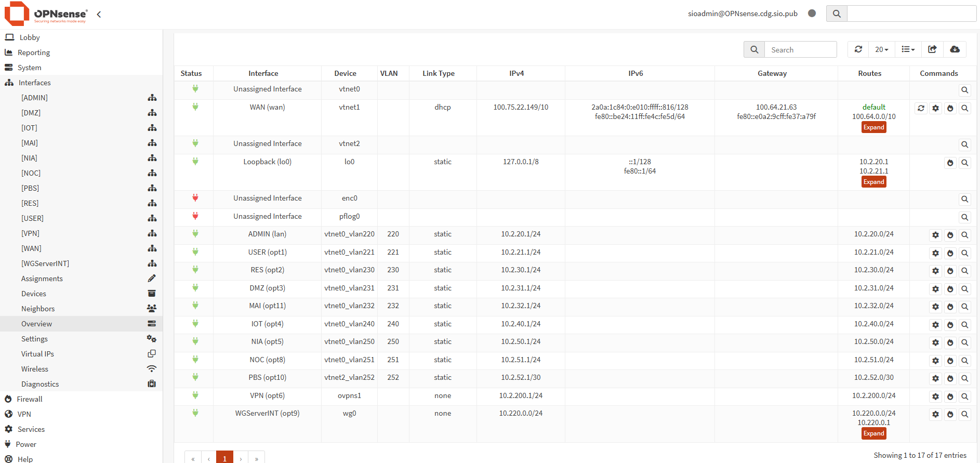This screenshot has height=463, width=980.
Task: Open [WGServerINT] interface page
Action: (81, 263)
